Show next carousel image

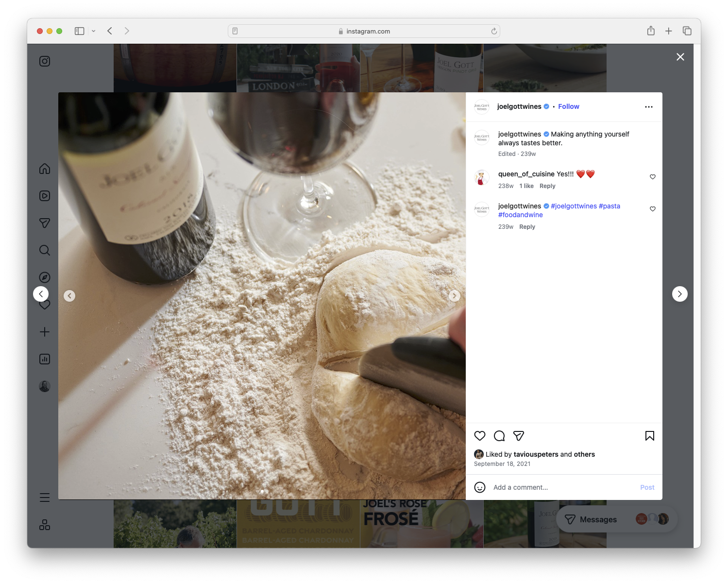pos(455,296)
